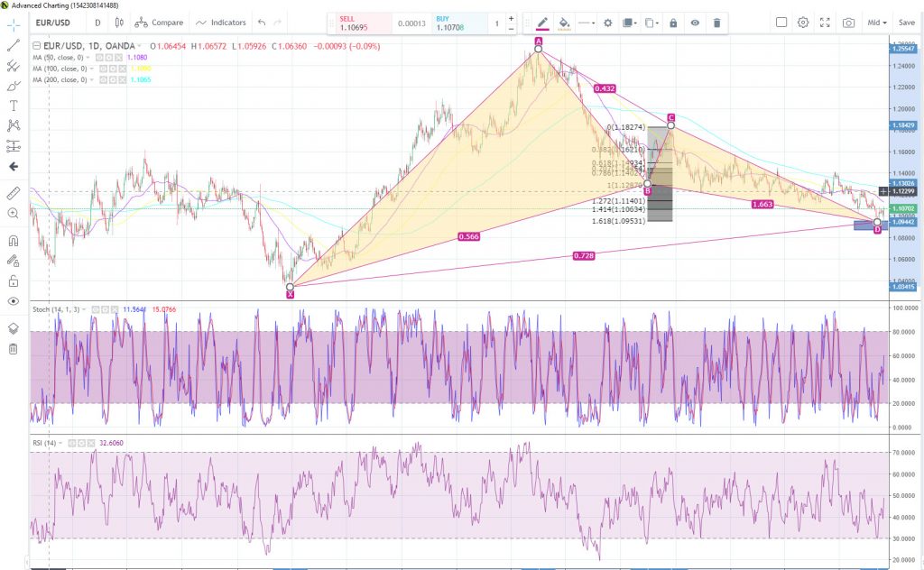Select pattern point X handle
The width and height of the screenshot is (924, 570).
click(290, 287)
